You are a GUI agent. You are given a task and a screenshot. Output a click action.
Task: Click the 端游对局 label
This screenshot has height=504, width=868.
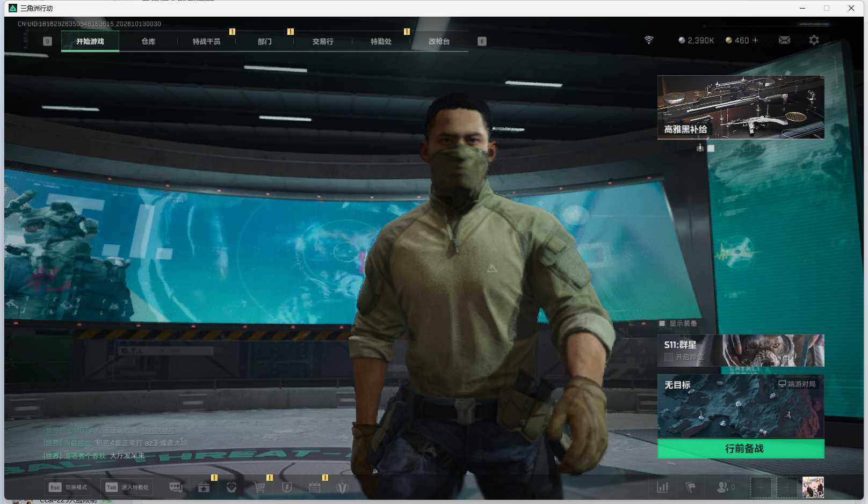click(x=797, y=384)
